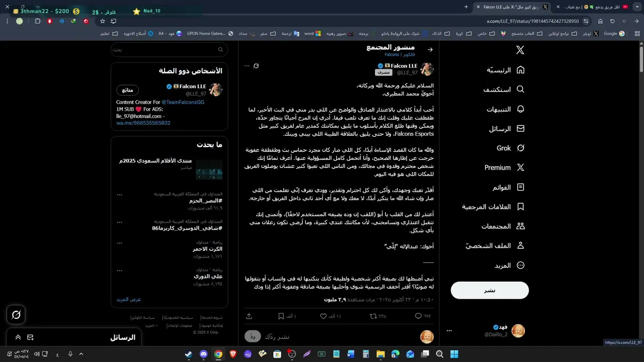Click the floating Grok button
This screenshot has height=362, width=644.
tap(16, 315)
